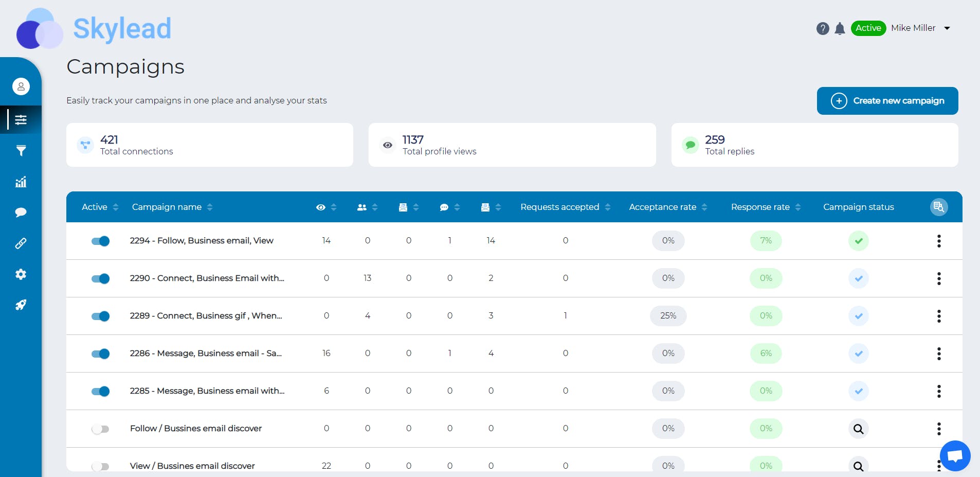Open the funnel lead filter sidebar icon
Screen dimensions: 980x477
21,151
